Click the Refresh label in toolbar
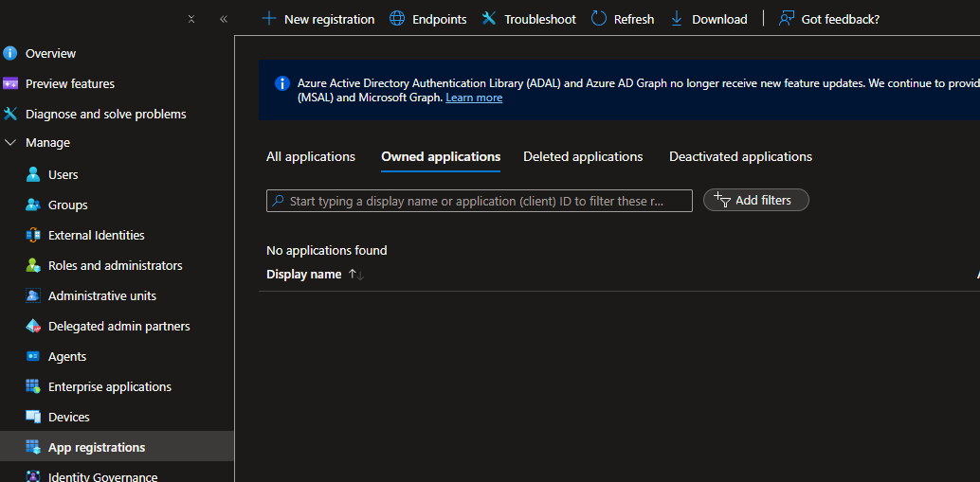The image size is (980, 482). (x=634, y=19)
